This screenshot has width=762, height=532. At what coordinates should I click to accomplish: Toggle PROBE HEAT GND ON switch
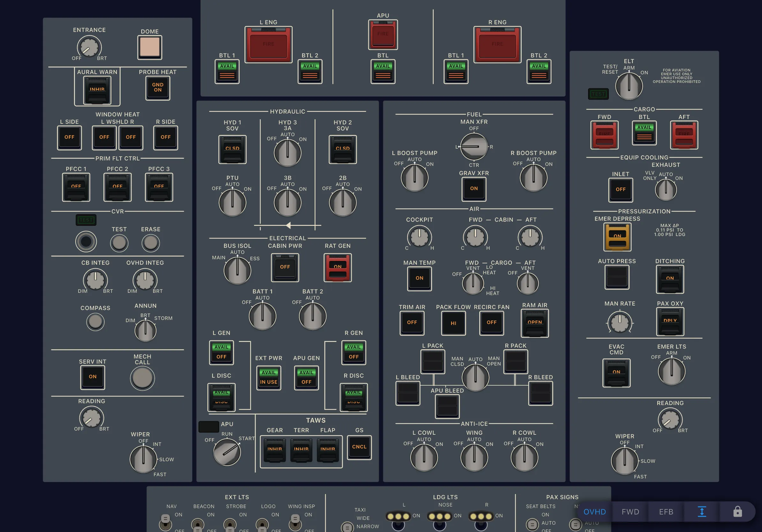pyautogui.click(x=158, y=88)
